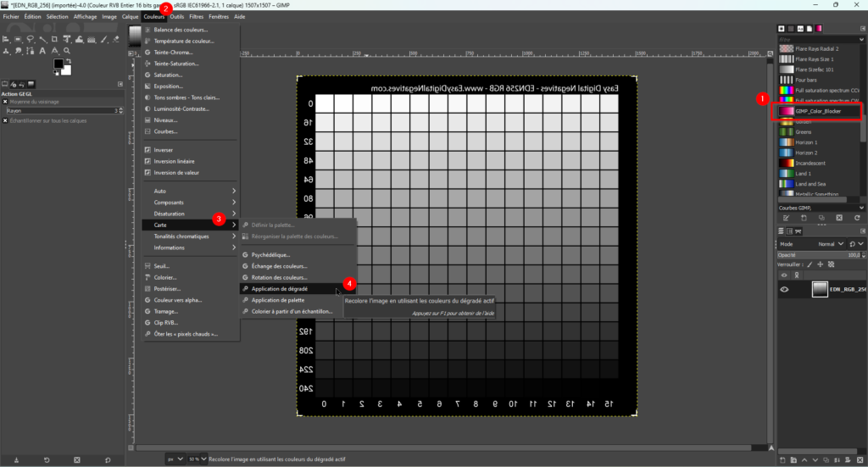Open the Tool Options tab
This screenshot has height=467, width=868.
pyautogui.click(x=4, y=84)
